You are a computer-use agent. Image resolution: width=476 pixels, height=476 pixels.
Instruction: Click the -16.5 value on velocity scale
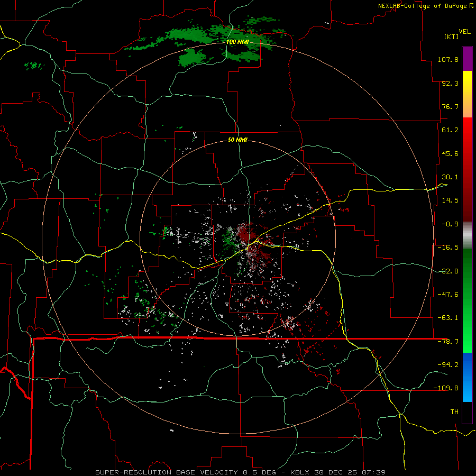[448, 248]
